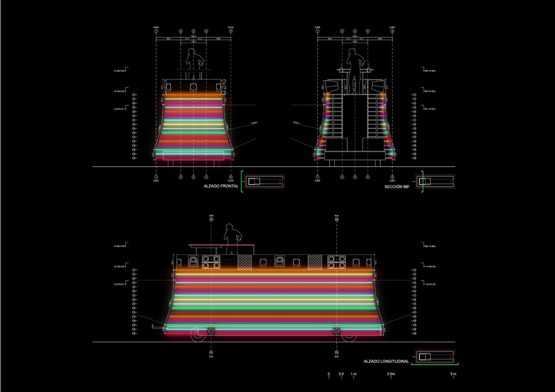Click the +4.00m N3 level marker left of frontal elevation
This screenshot has height=392, width=555.
tap(121, 70)
